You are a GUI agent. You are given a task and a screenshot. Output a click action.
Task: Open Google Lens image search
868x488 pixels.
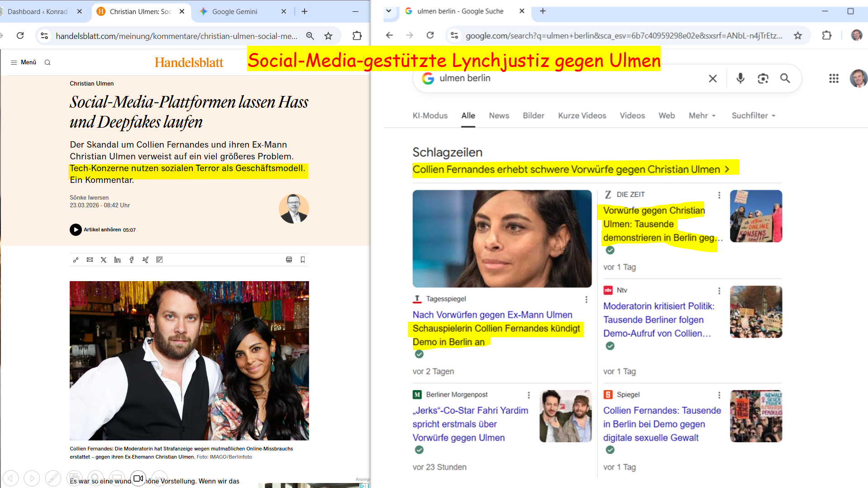point(763,78)
